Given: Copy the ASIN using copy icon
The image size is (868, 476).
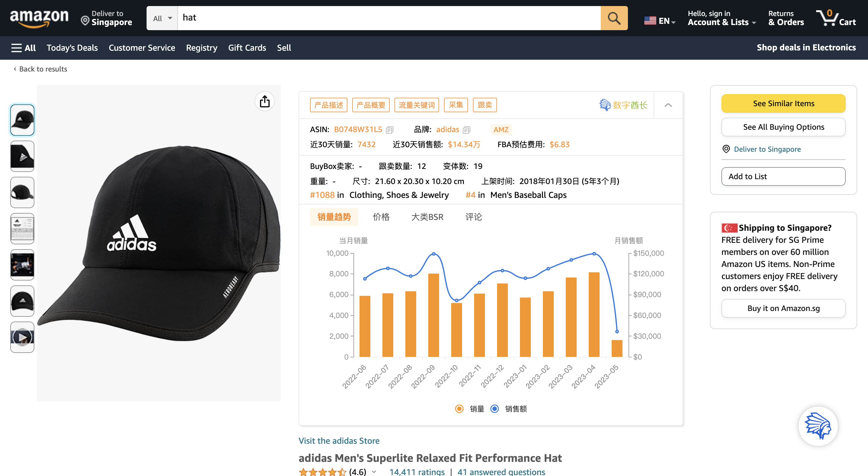Looking at the screenshot, I should [390, 130].
